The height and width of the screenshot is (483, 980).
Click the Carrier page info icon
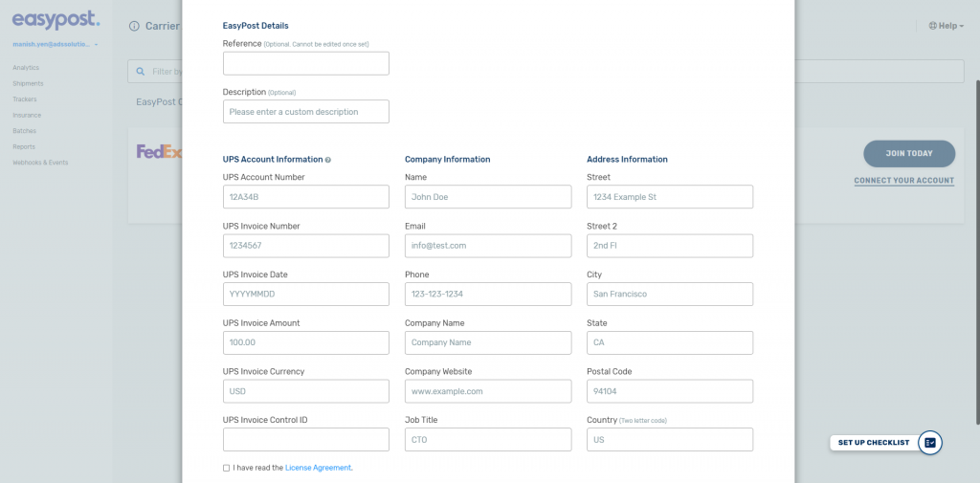point(134,26)
